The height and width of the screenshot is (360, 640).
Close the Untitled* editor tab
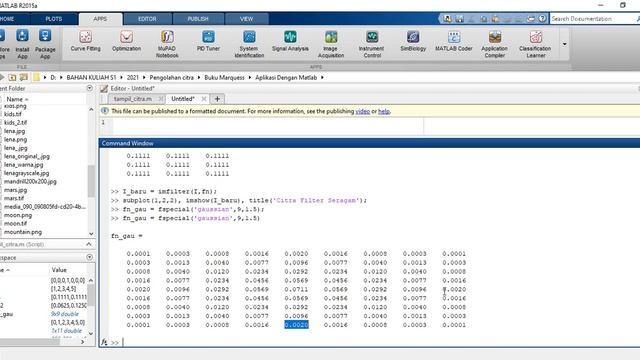[204, 99]
